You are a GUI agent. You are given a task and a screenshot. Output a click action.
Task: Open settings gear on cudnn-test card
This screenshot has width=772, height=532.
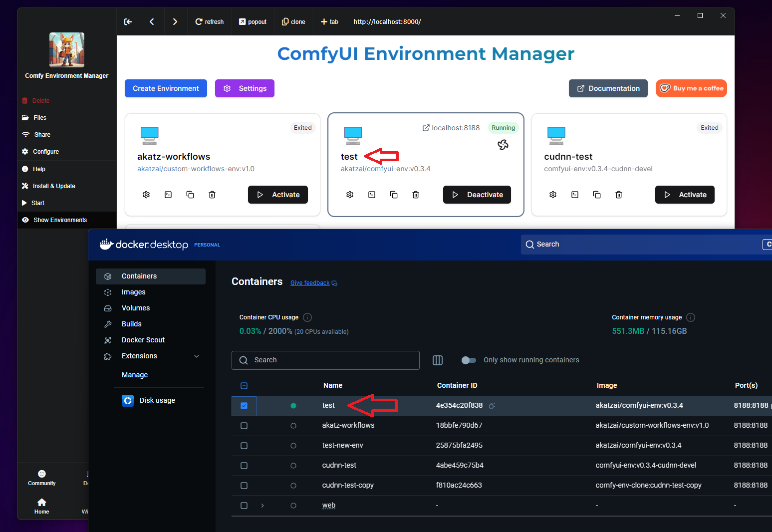tap(553, 195)
